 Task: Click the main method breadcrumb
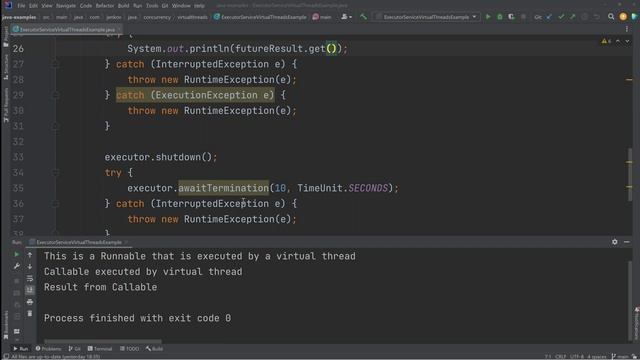[x=322, y=17]
